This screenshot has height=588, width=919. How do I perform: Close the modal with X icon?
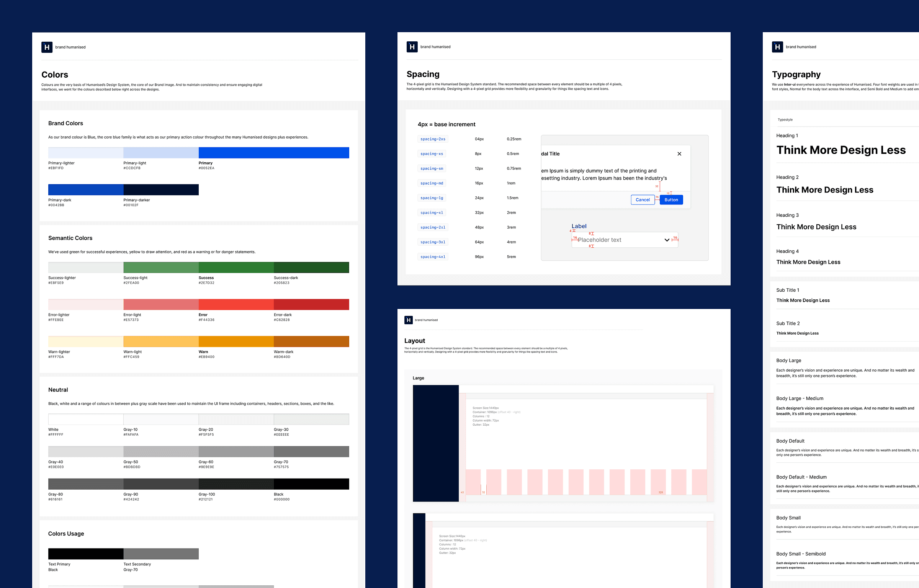coord(679,154)
